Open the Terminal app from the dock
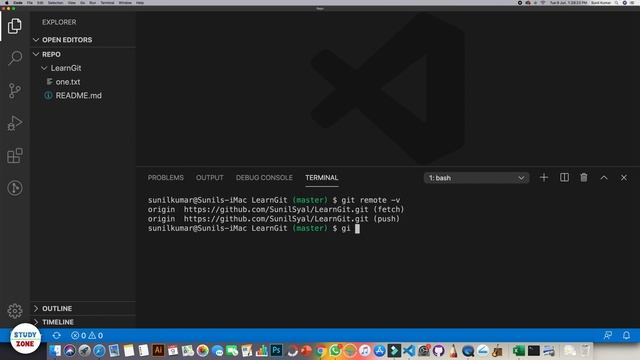Viewport: 640px width, 360px height. (533, 351)
